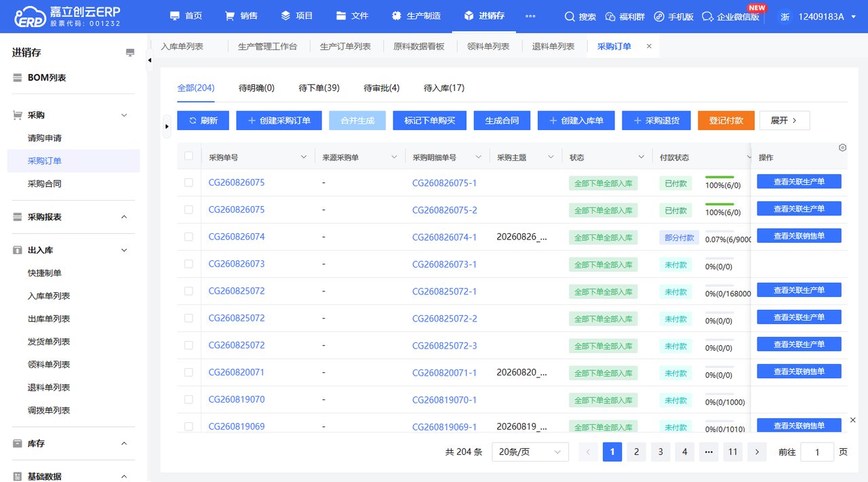Close the 采购订单 page tab
The width and height of the screenshot is (868, 482).
649,46
